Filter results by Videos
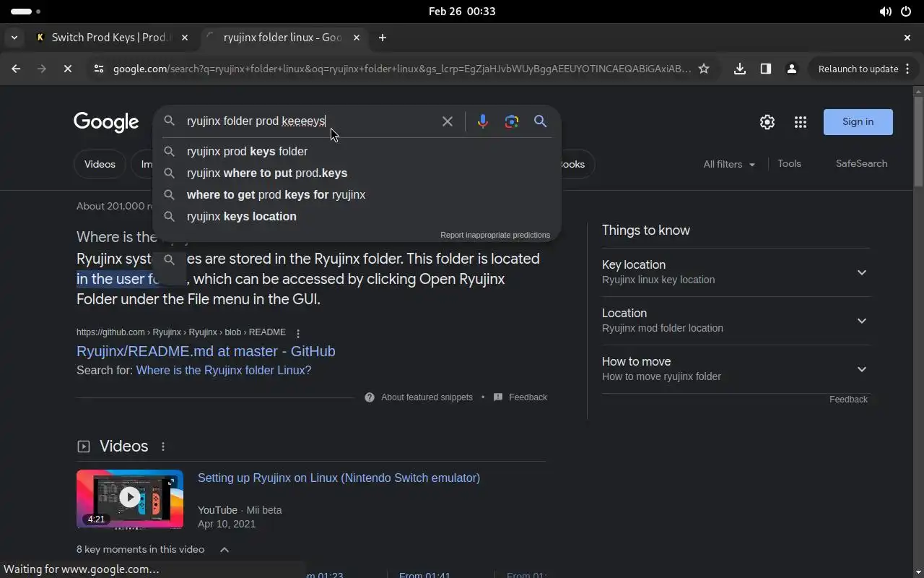The width and height of the screenshot is (924, 578). (100, 164)
